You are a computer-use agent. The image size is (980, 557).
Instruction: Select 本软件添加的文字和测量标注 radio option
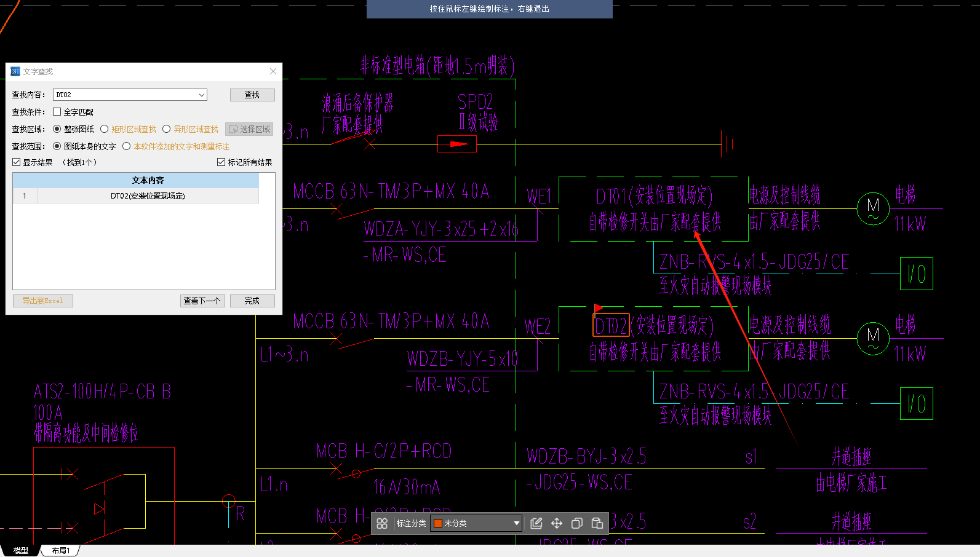tap(127, 146)
